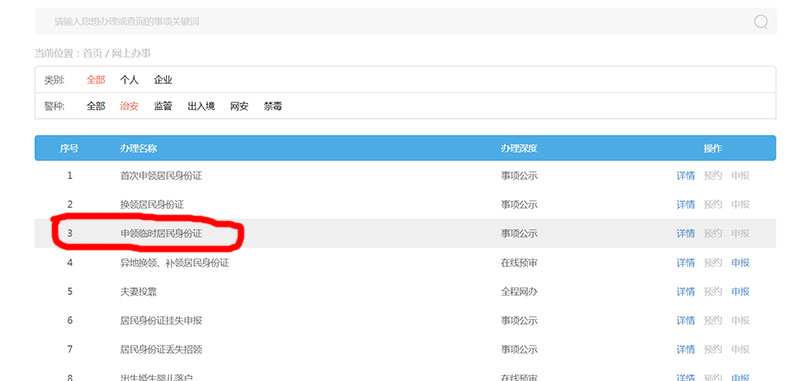The height and width of the screenshot is (381, 800).
Task: Filter by 禁毒 police type
Action: tap(273, 106)
